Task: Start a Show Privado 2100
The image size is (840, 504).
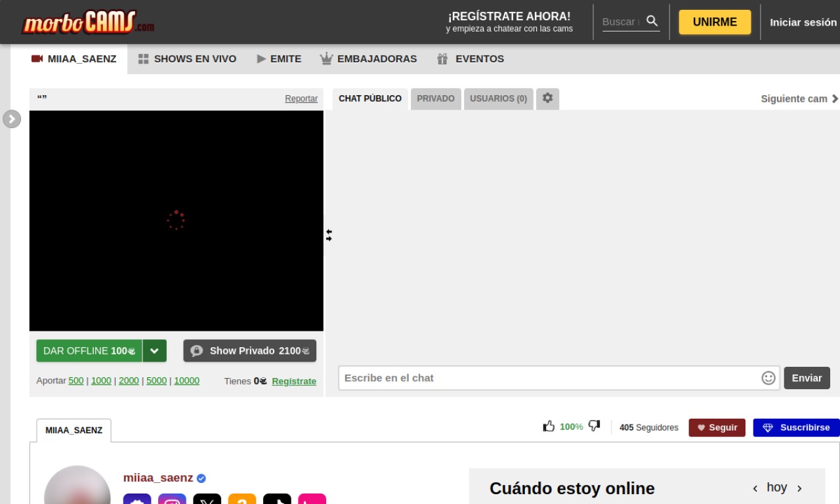Action: click(249, 351)
